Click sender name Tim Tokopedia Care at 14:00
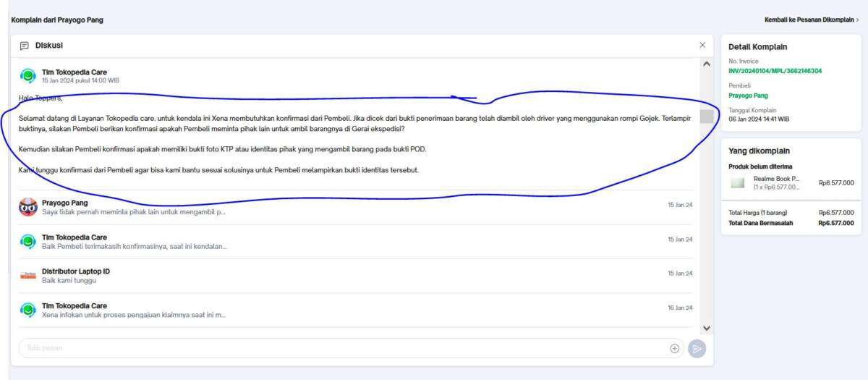The width and height of the screenshot is (868, 380). tap(75, 72)
